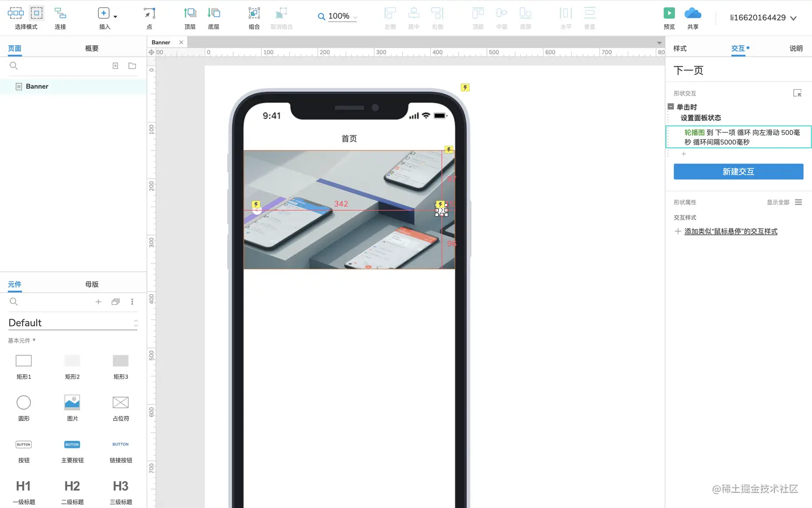Open interaction picker icon beside 形状交互
The height and width of the screenshot is (508, 812).
(x=798, y=93)
